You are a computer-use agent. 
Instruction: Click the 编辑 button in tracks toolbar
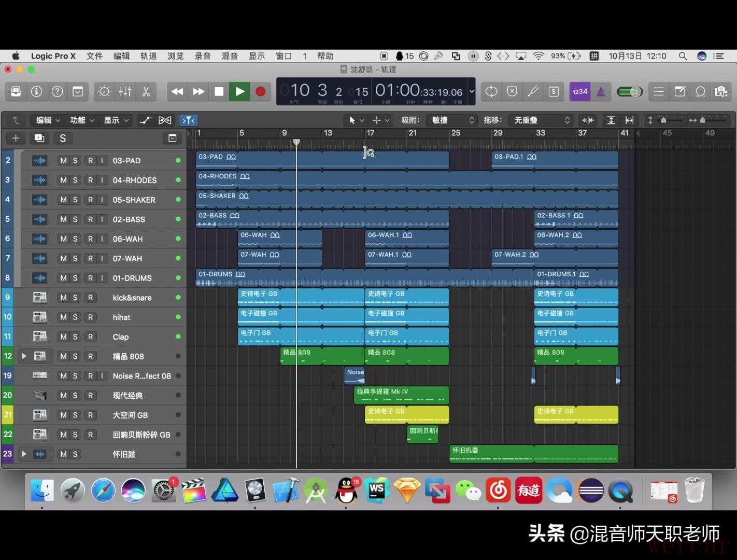tap(48, 120)
